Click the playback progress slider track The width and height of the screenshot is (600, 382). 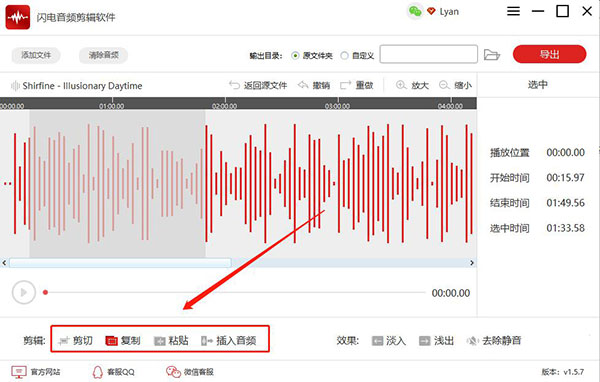click(x=235, y=292)
